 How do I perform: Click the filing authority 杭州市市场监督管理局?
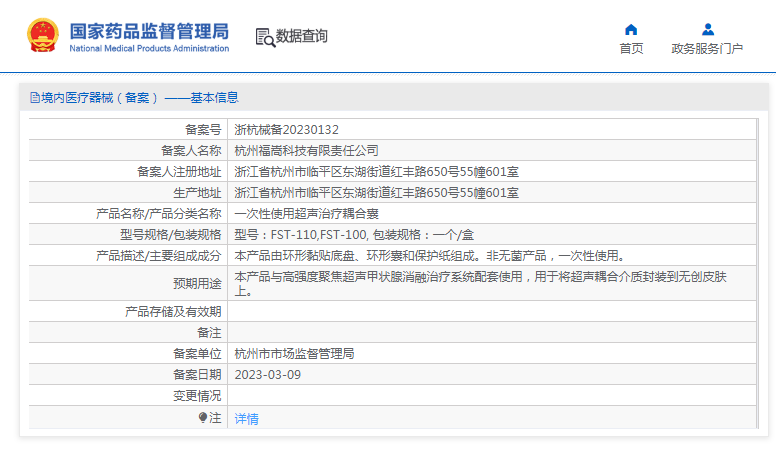pyautogui.click(x=294, y=354)
